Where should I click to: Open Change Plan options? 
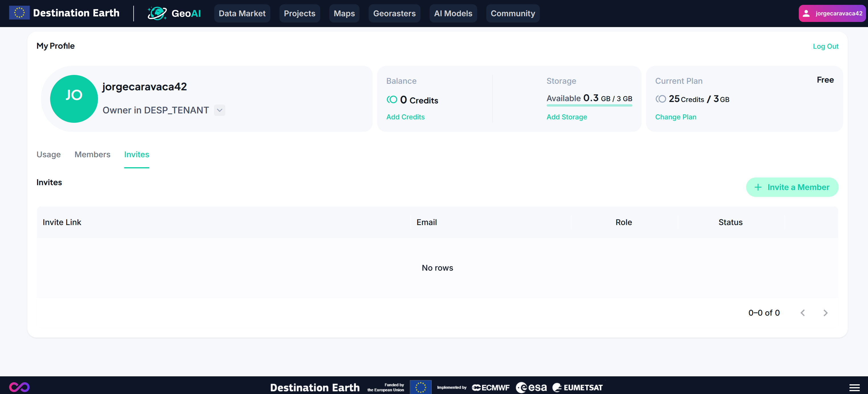pyautogui.click(x=676, y=117)
